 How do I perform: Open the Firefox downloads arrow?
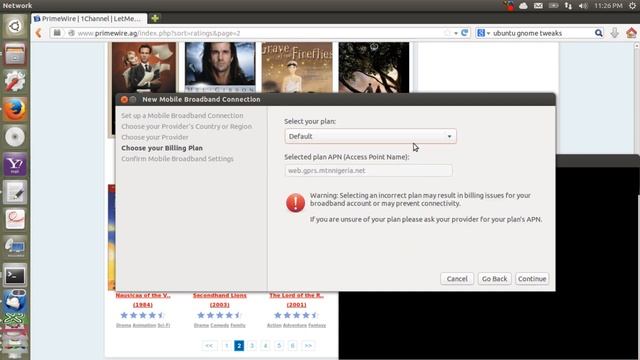[x=615, y=33]
